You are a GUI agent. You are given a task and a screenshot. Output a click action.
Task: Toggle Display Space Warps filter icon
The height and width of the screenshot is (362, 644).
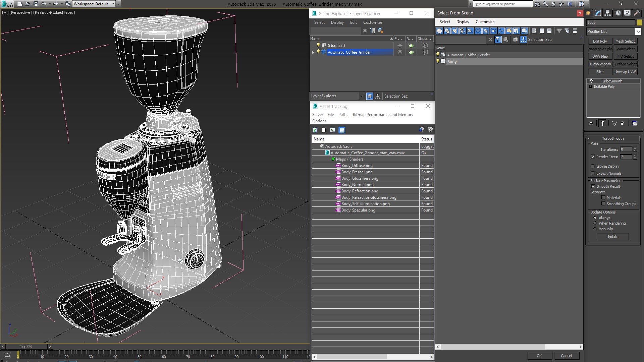click(478, 31)
